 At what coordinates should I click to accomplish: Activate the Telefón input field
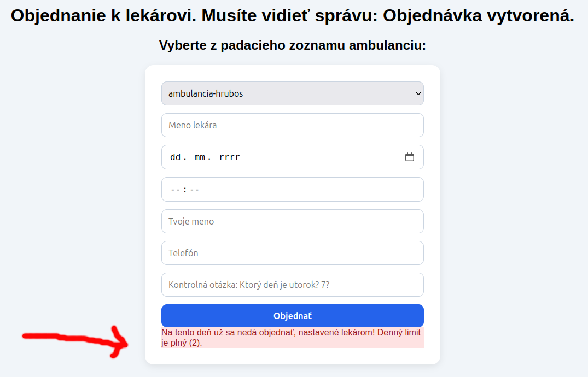tap(293, 253)
